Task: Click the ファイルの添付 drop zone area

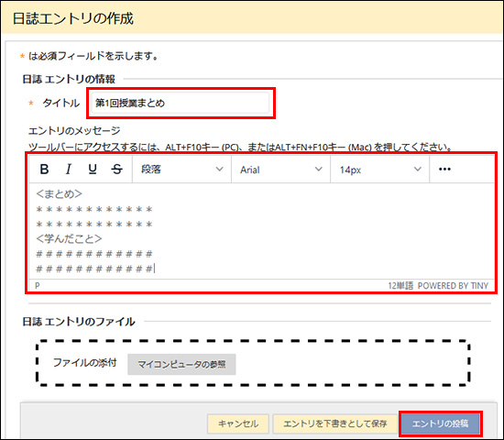Action: click(253, 363)
